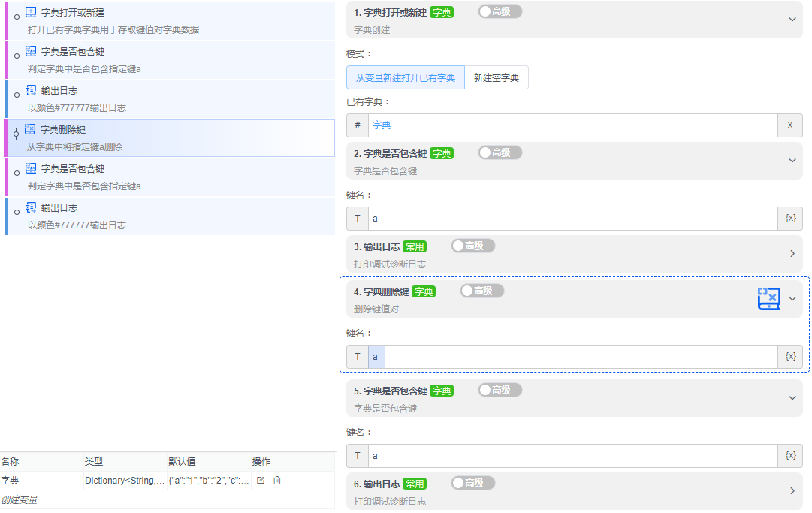The height and width of the screenshot is (513, 812).
Task: Click the T type indicator on the 键名 field
Action: [x=358, y=218]
